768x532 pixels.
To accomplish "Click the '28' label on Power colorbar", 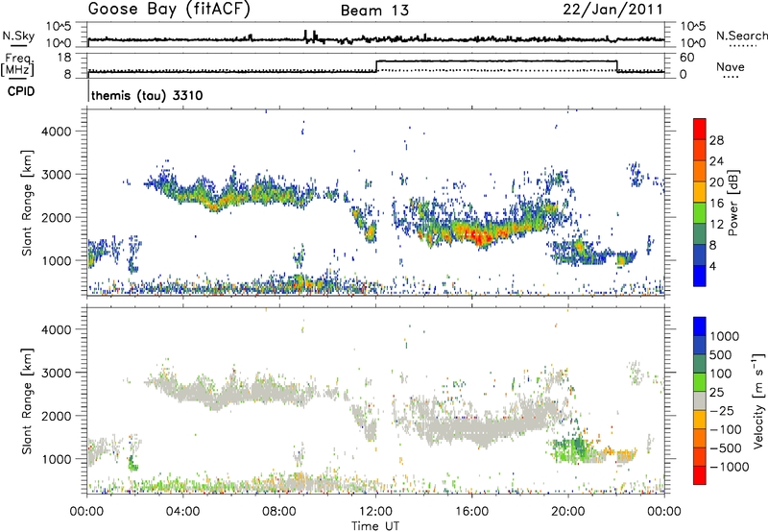I will point(716,140).
